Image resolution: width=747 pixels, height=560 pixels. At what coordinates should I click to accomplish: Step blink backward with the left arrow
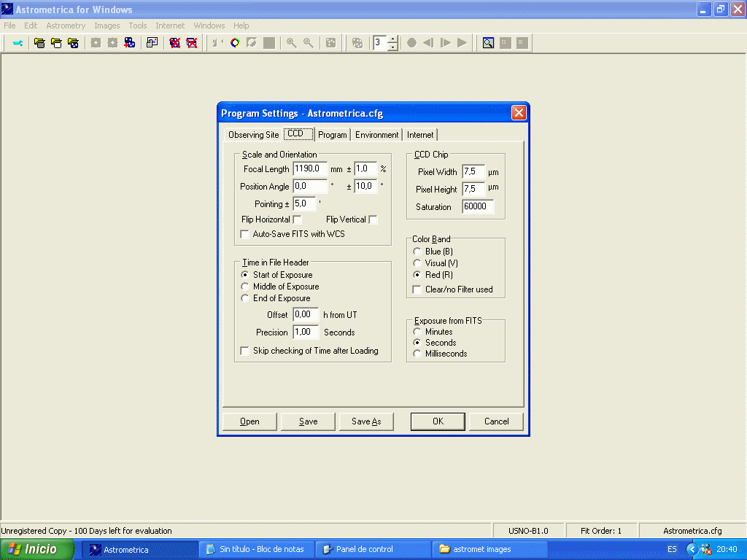tap(428, 43)
